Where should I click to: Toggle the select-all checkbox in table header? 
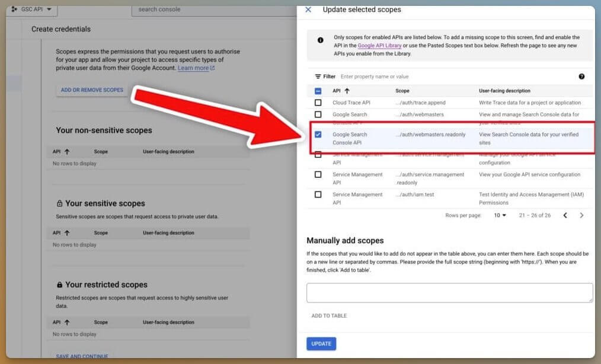318,91
